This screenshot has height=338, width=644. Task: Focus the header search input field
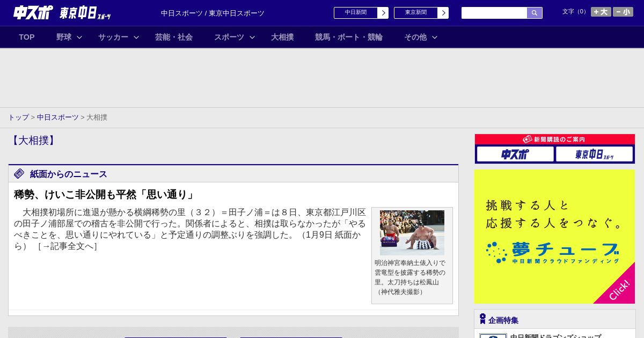494,13
